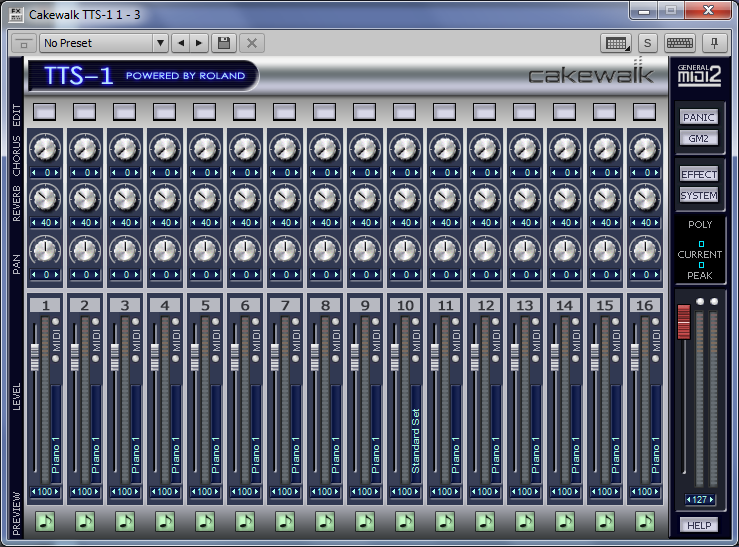739x547 pixels.
Task: Click the chorus value 0 of channel 10
Action: coord(405,173)
